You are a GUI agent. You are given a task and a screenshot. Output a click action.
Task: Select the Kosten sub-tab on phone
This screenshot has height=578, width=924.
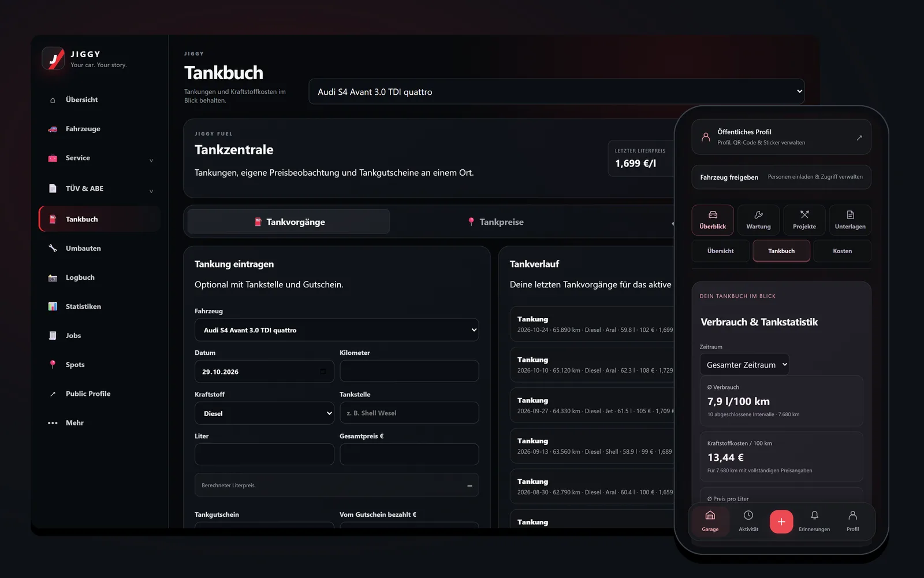click(x=842, y=251)
